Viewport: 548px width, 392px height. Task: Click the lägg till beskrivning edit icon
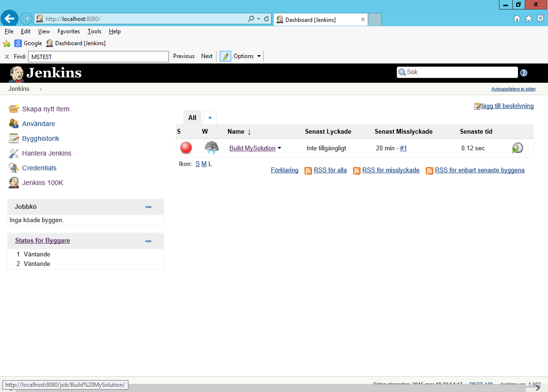coord(478,106)
